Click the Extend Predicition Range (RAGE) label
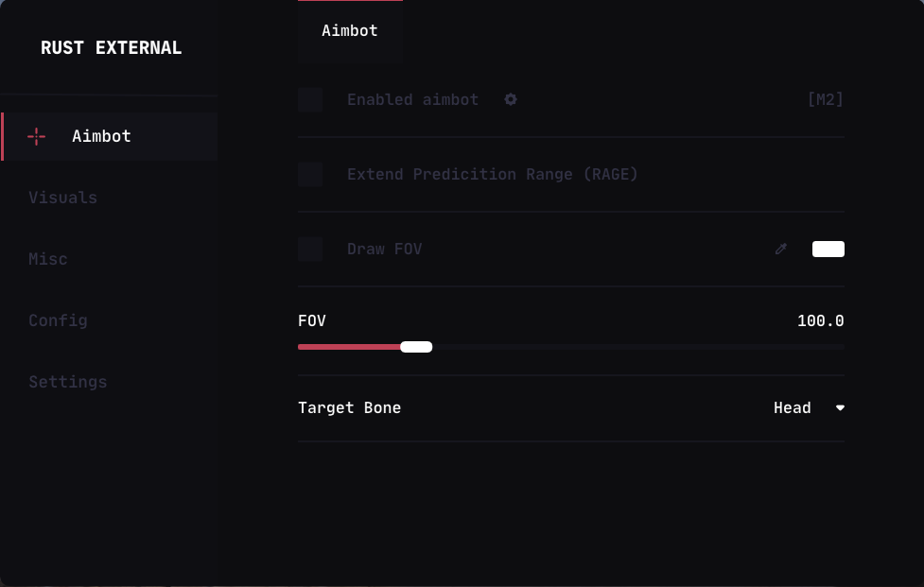 (x=492, y=174)
